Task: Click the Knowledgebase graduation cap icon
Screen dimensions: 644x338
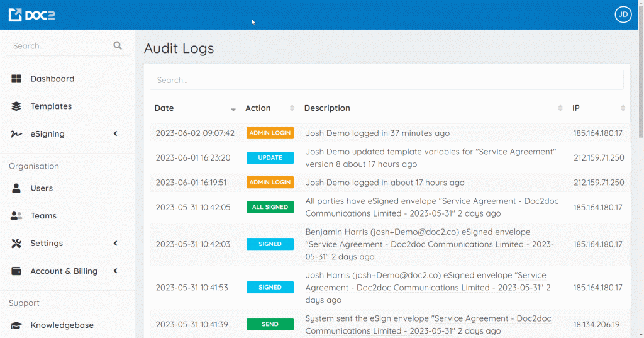Action: pos(16,325)
